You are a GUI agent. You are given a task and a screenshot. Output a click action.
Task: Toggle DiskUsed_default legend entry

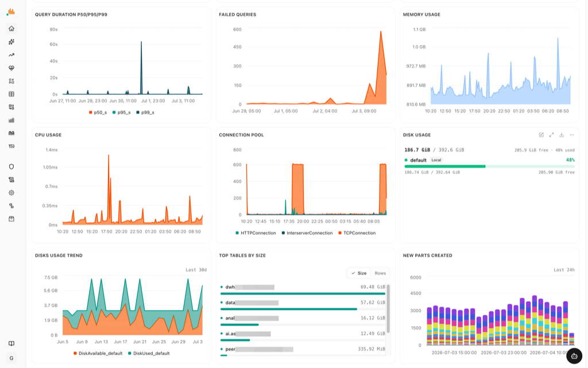pos(149,354)
